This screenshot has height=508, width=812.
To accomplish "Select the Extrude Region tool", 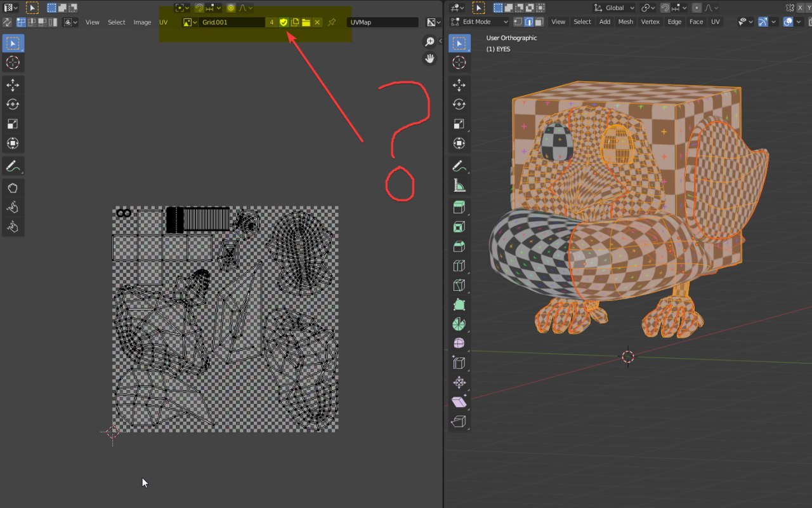I will tap(459, 208).
